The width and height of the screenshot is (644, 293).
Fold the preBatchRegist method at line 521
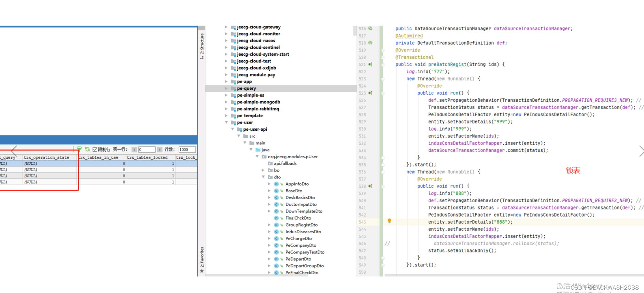(x=383, y=64)
